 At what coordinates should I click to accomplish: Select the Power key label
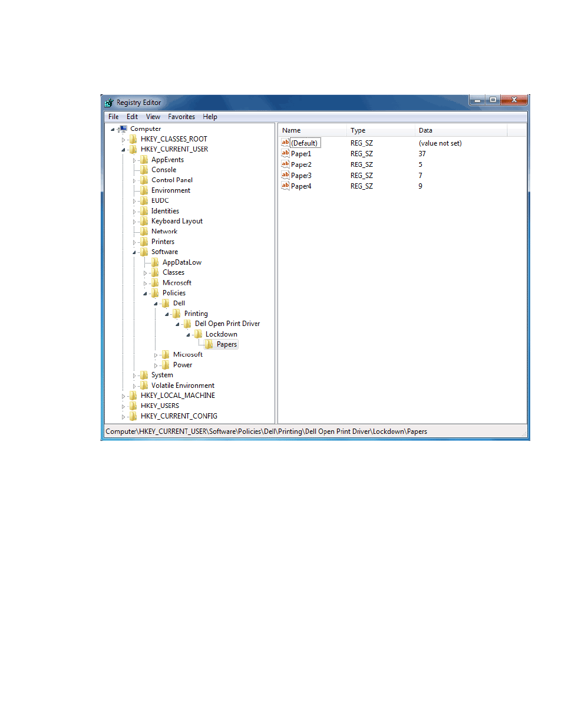[x=183, y=365]
